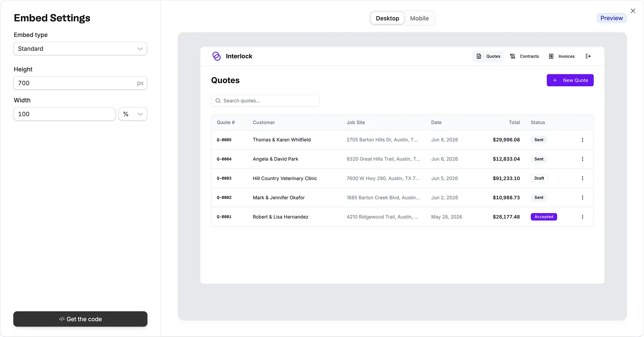The image size is (644, 337).
Task: Open row menu for quote Q-0002
Action: [x=582, y=198]
